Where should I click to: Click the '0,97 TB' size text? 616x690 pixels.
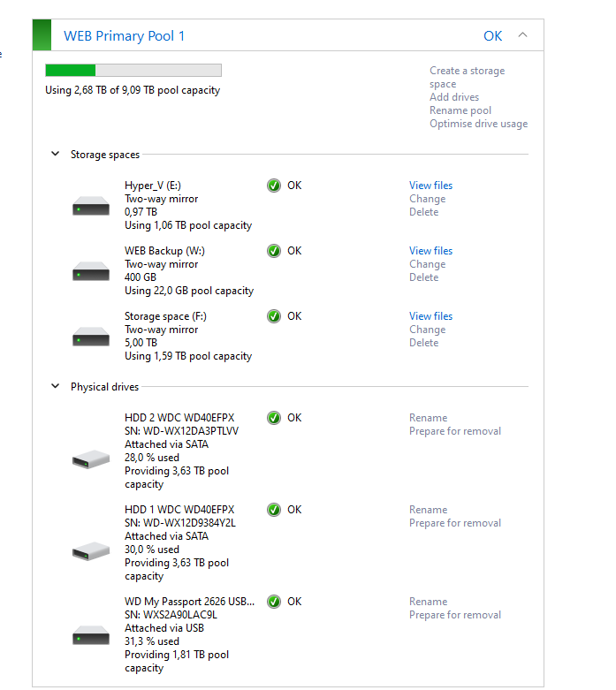coord(141,212)
